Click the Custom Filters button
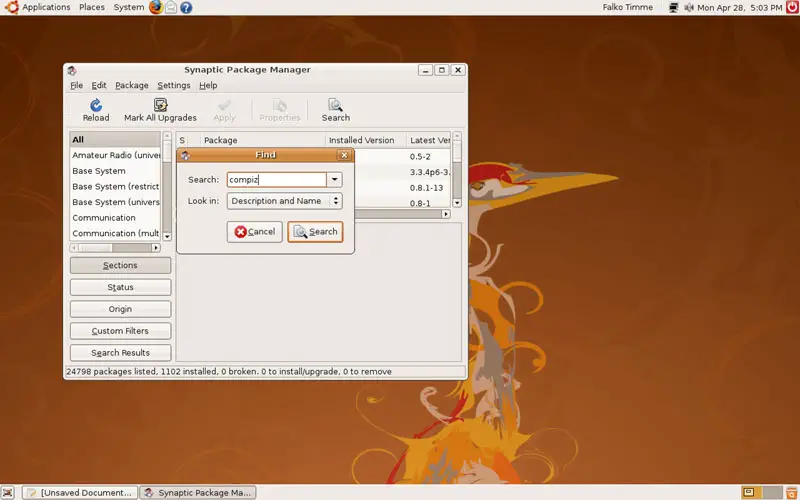This screenshot has height=500, width=800. pyautogui.click(x=120, y=331)
